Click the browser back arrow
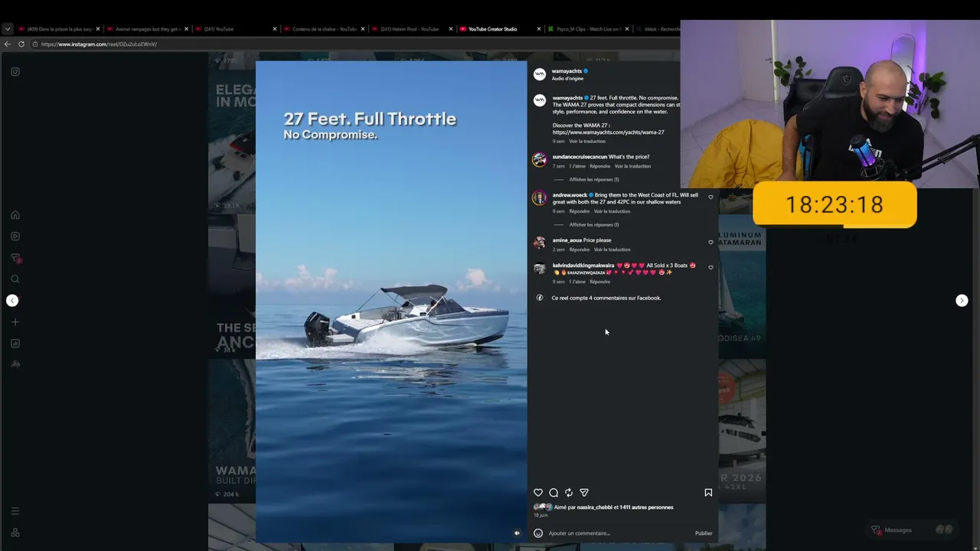 8,44
